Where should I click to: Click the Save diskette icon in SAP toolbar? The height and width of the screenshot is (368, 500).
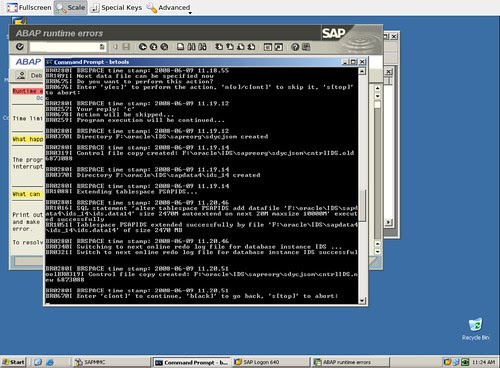pyautogui.click(x=126, y=47)
